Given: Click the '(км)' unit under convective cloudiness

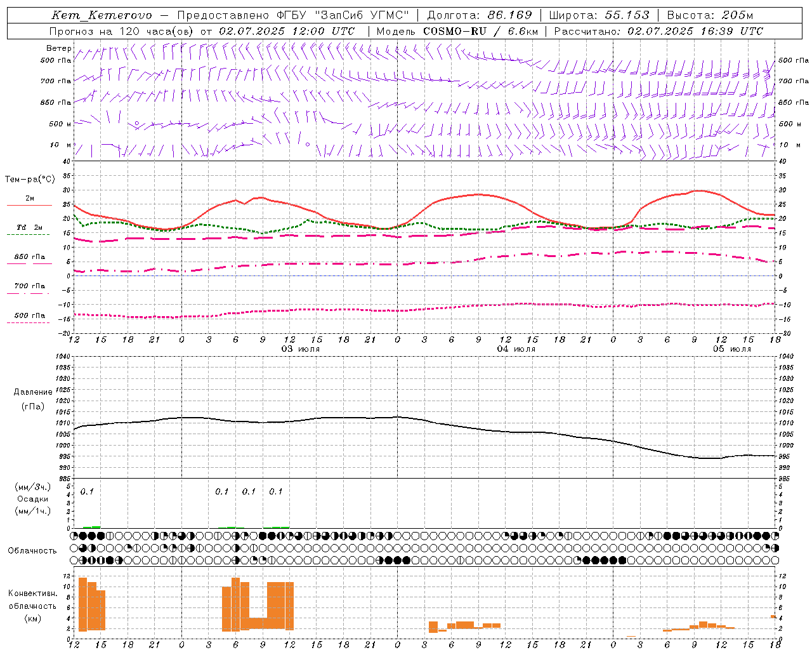Looking at the screenshot, I should tap(32, 618).
